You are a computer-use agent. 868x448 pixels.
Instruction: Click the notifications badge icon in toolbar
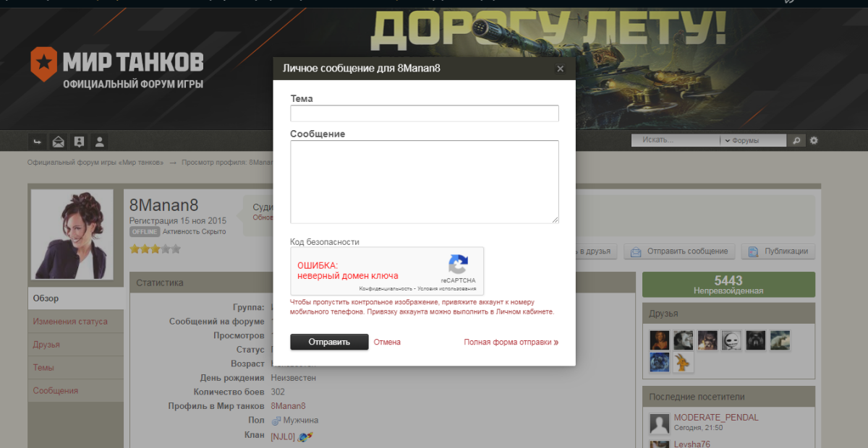[x=79, y=141]
